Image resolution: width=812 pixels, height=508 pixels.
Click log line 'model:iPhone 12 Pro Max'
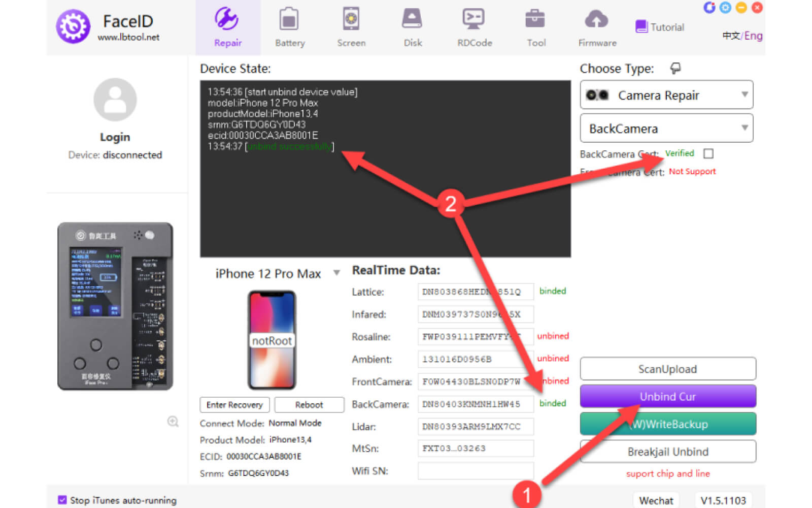(263, 103)
